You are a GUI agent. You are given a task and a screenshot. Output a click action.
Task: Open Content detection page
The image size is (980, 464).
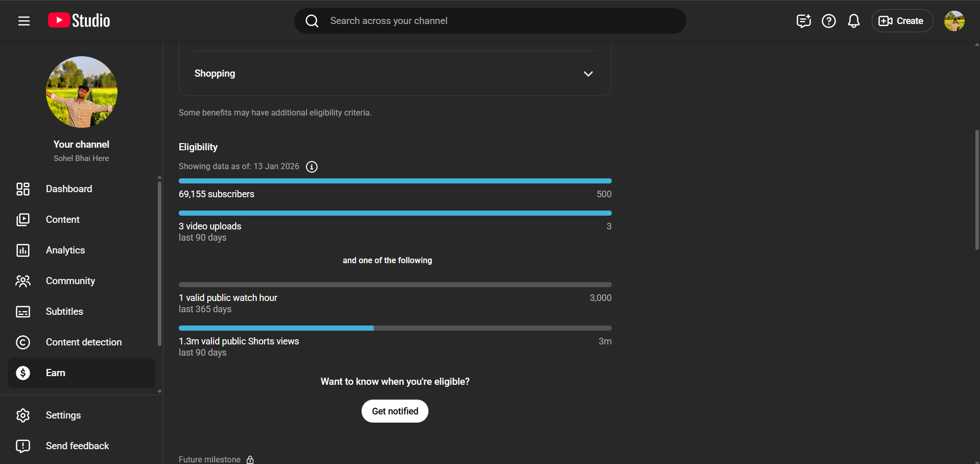84,342
